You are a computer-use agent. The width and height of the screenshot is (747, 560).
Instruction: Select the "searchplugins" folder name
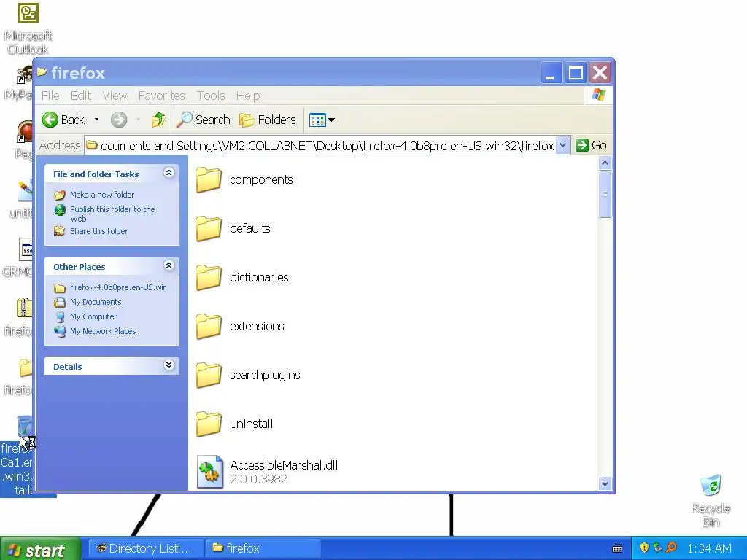[265, 376]
